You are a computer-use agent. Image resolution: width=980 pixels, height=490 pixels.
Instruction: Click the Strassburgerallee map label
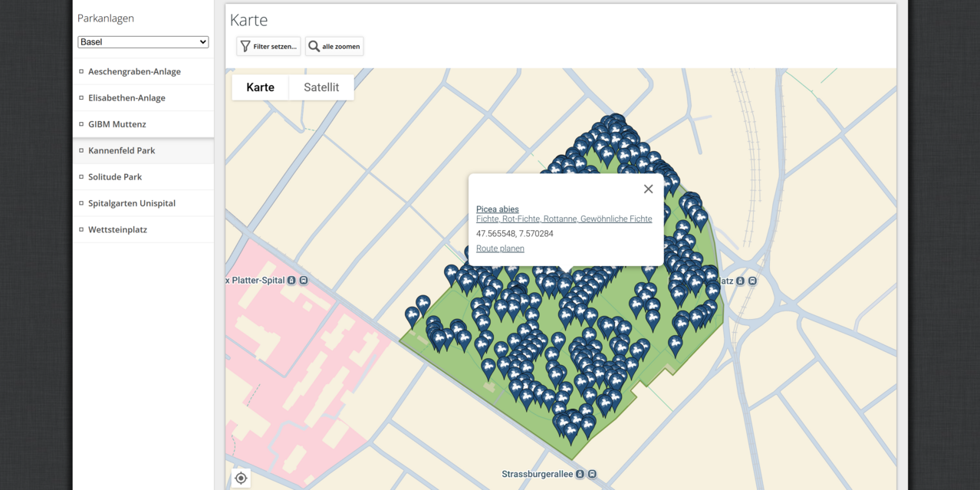click(538, 475)
